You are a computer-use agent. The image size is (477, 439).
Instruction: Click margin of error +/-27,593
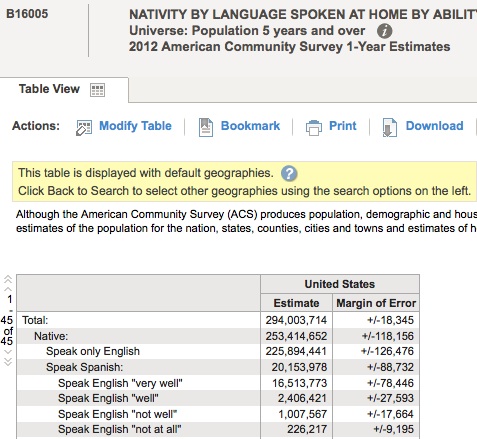pyautogui.click(x=390, y=398)
